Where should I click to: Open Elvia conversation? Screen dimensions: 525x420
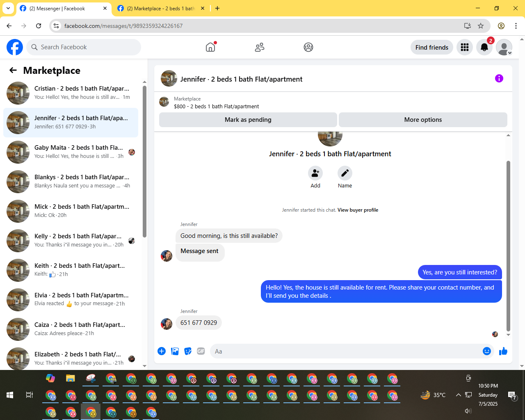click(x=71, y=300)
